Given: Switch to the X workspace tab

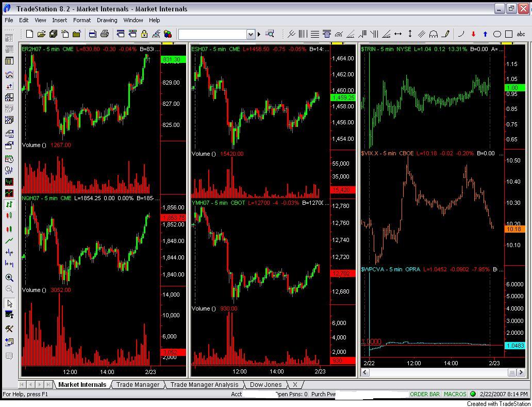Looking at the screenshot, I should pos(295,385).
